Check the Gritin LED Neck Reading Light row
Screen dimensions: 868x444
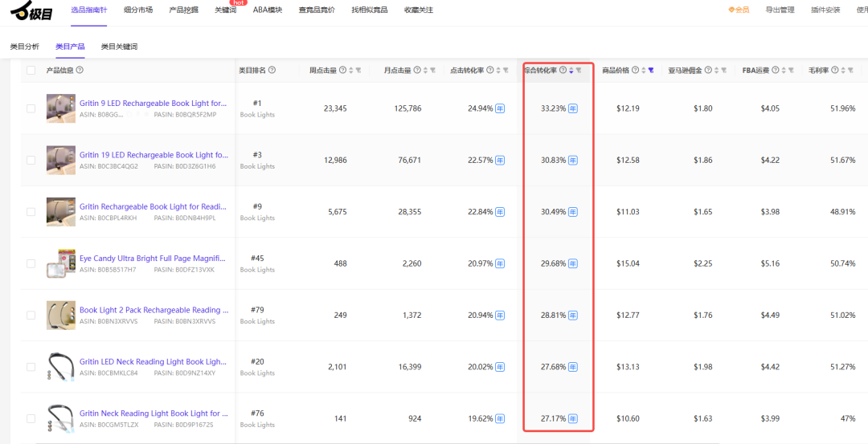31,367
